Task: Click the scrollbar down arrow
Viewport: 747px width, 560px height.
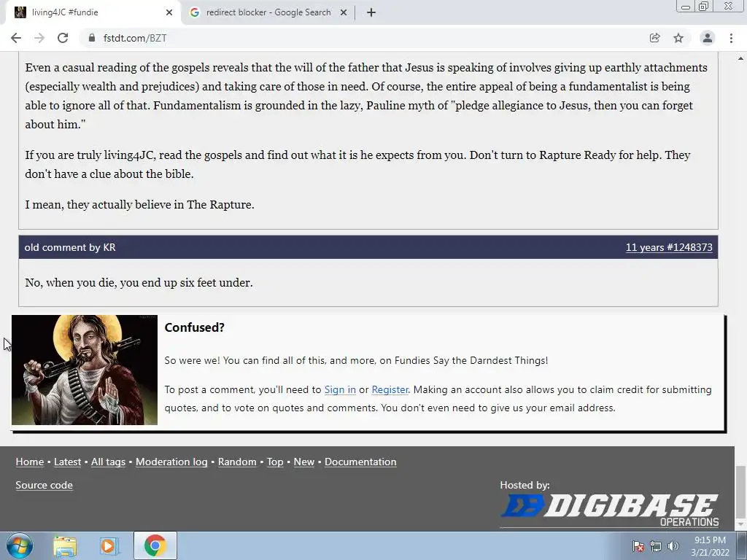Action: pos(740,524)
